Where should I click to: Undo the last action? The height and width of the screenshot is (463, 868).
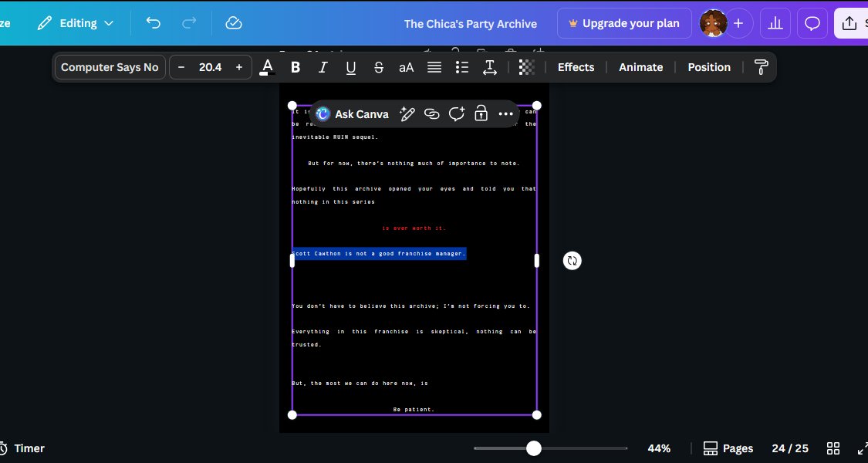pyautogui.click(x=154, y=23)
